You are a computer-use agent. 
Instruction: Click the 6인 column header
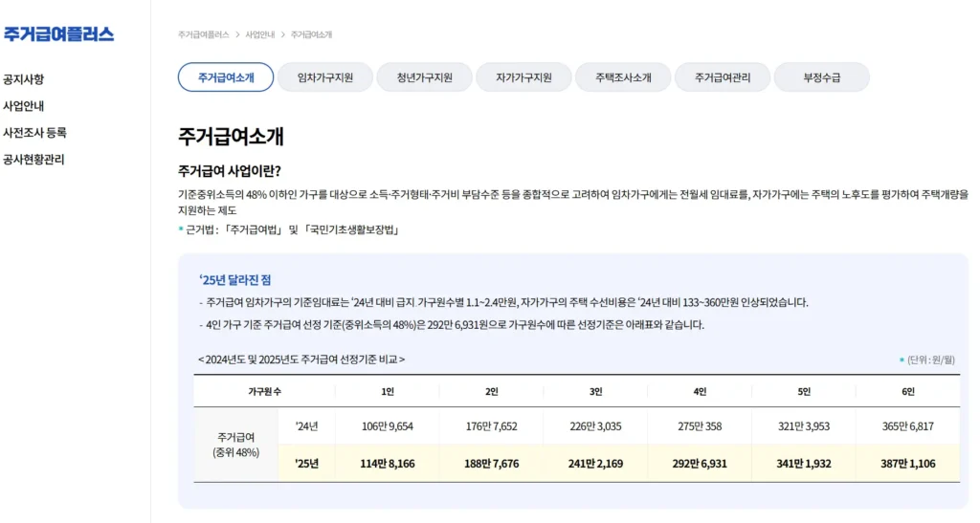[908, 392]
